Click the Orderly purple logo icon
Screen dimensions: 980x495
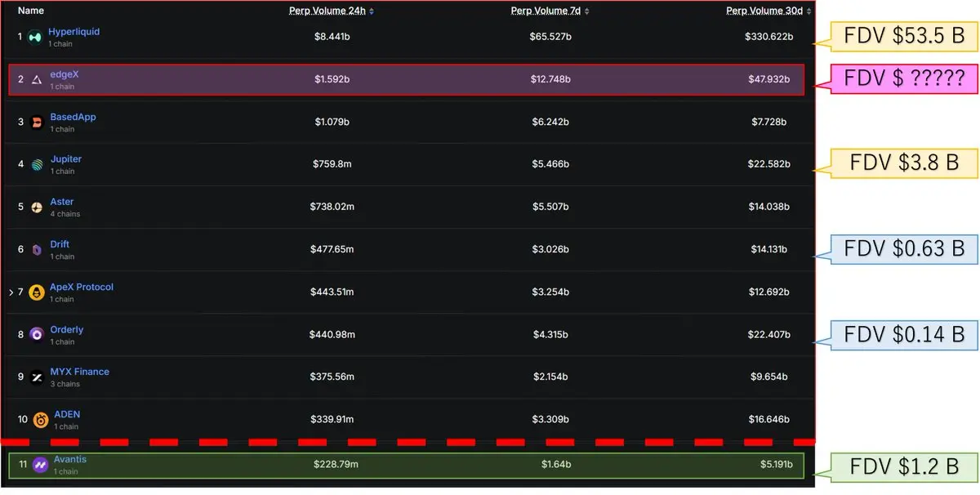click(37, 335)
